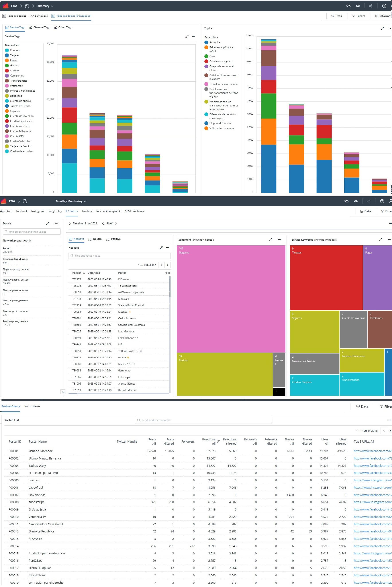
Task: Toggle the Cuentas legend color in Service Tags
Action: [7, 51]
